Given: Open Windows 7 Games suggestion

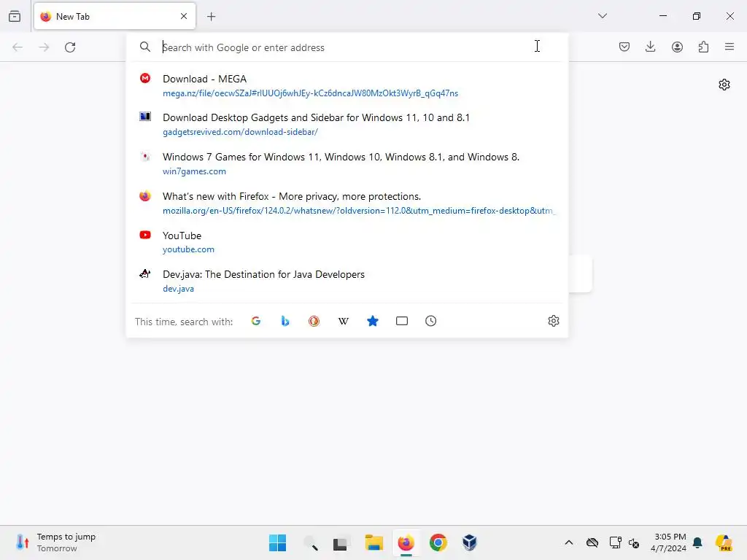Looking at the screenshot, I should click(x=347, y=164).
